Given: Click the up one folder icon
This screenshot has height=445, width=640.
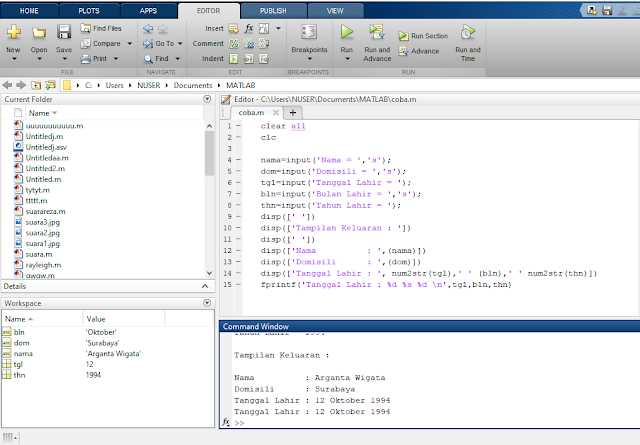Looking at the screenshot, I should point(36,85).
